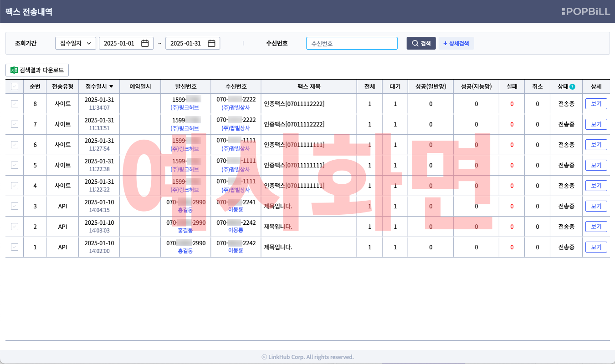Open the advanced search (상세검색) option
Image resolution: width=615 pixels, height=364 pixels.
456,43
